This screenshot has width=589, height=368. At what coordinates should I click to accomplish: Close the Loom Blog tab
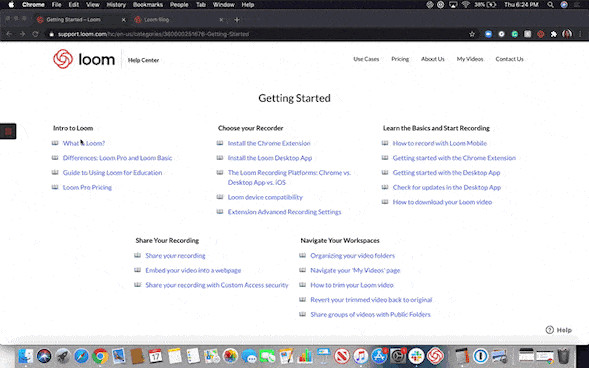(x=221, y=20)
